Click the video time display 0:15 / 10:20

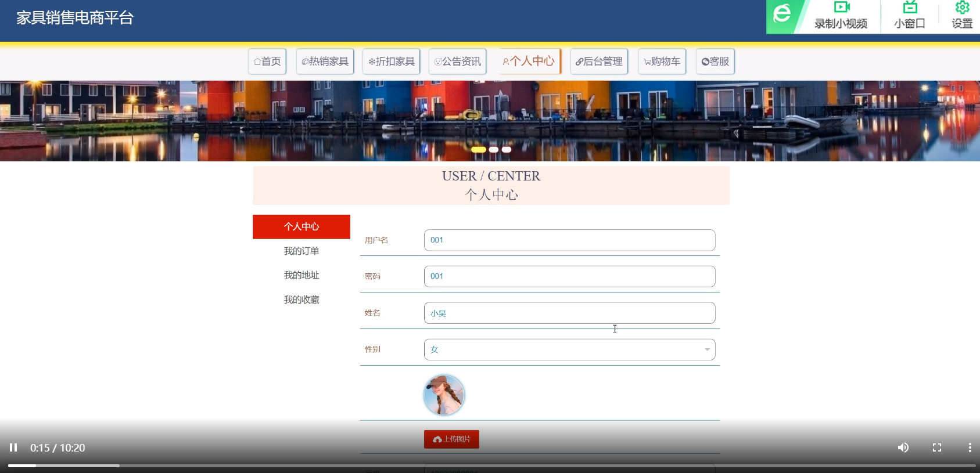(58, 448)
